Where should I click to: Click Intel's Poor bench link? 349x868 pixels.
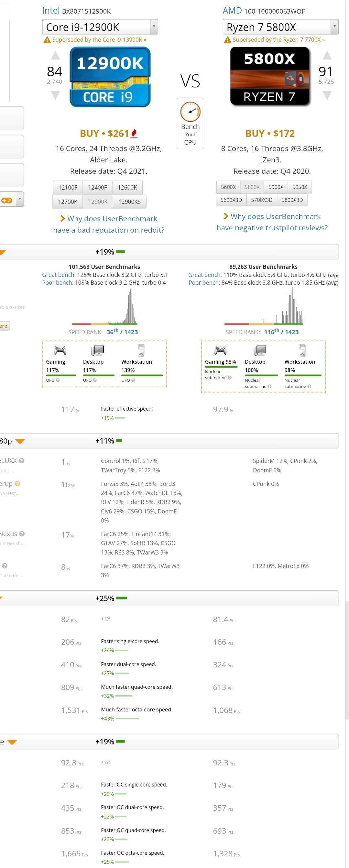[58, 283]
